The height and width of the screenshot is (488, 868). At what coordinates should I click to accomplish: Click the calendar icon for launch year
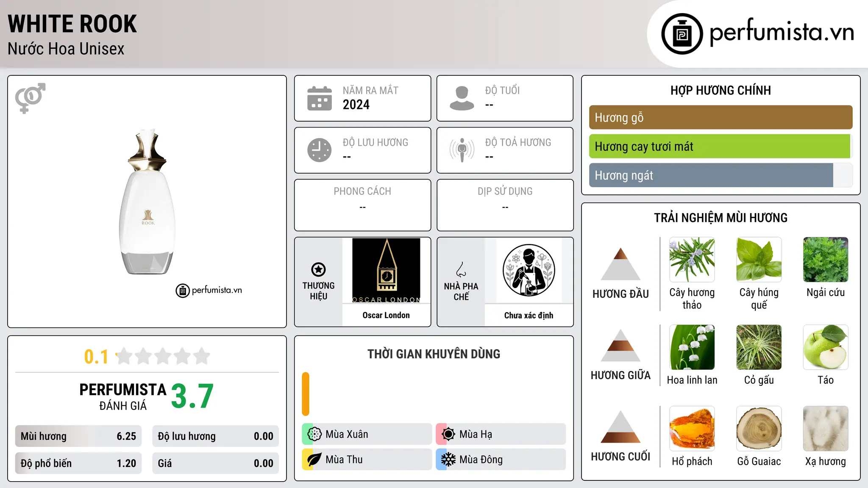[320, 98]
